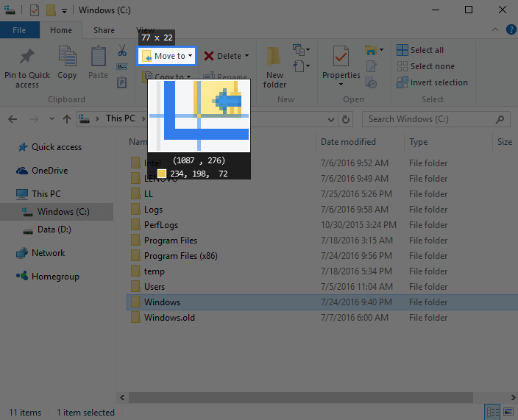Select Data (D:) drive in navigation pane
This screenshot has height=420, width=518.
[x=54, y=229]
